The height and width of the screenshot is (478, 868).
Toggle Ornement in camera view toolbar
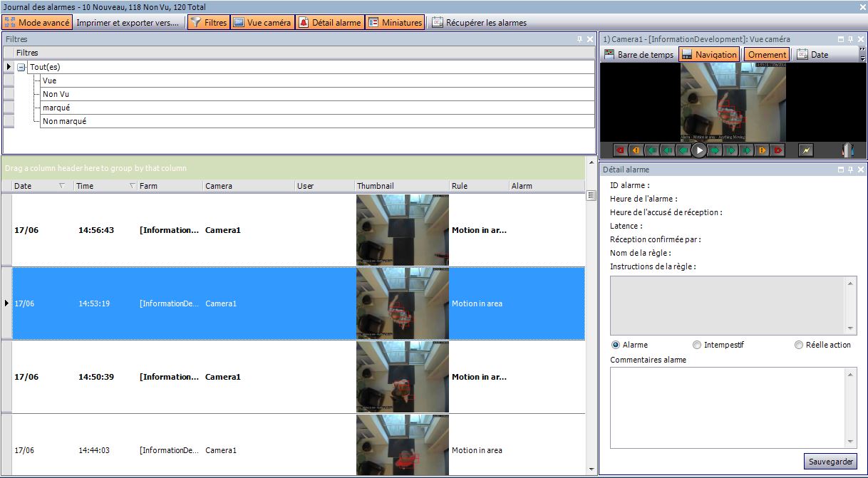coord(768,54)
